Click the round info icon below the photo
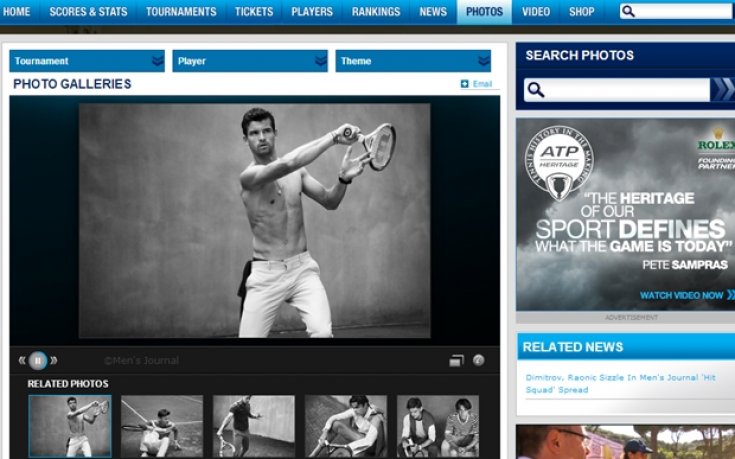 478,360
